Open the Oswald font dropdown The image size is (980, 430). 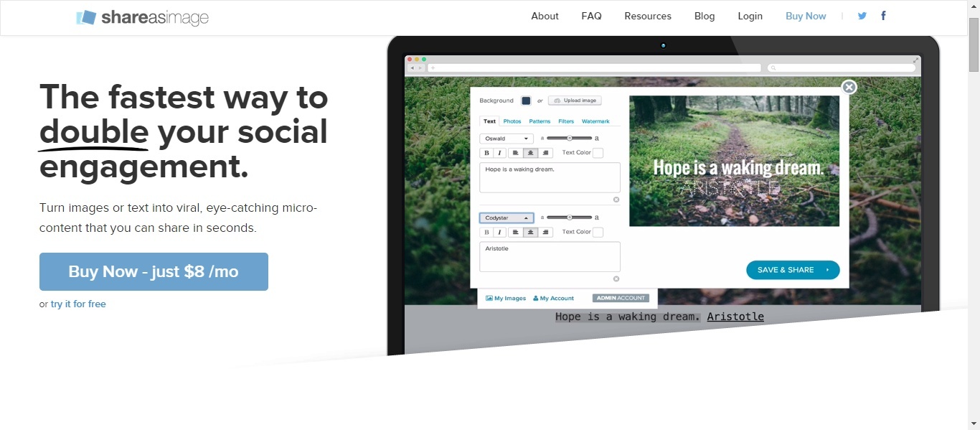pos(507,139)
